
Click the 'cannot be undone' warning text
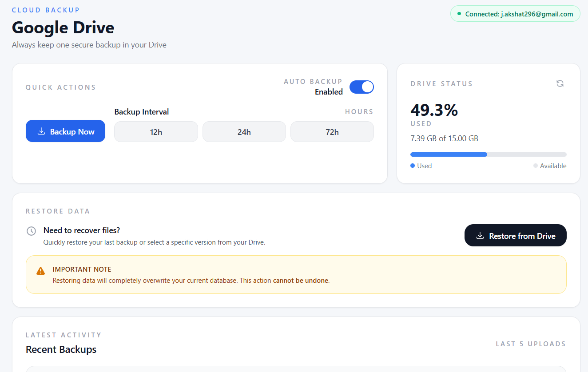point(301,281)
